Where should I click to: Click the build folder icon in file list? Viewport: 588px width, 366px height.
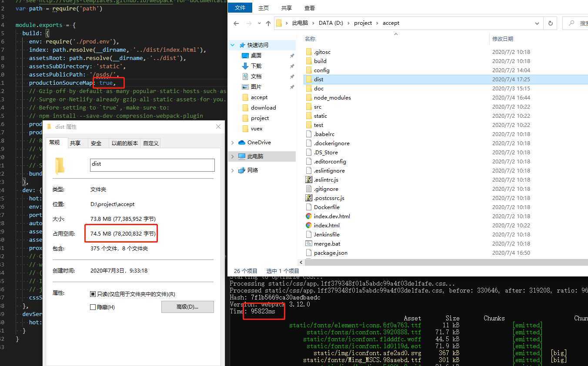309,61
